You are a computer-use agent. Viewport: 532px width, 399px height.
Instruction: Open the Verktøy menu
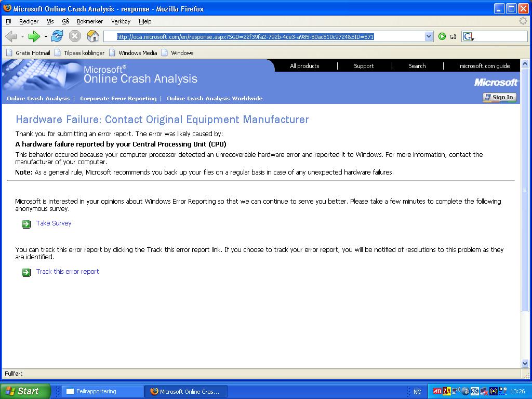pos(121,21)
